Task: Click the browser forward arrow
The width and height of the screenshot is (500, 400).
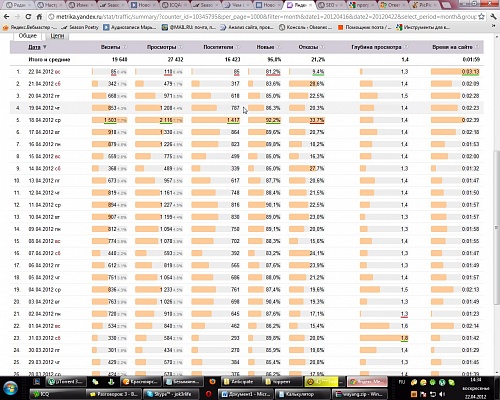Action: click(x=17, y=17)
